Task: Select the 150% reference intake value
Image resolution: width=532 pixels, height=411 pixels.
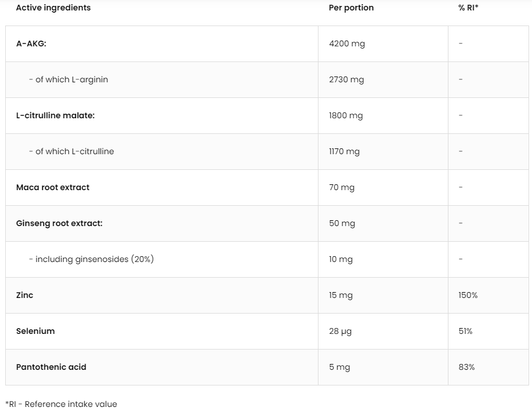Action: tap(468, 295)
